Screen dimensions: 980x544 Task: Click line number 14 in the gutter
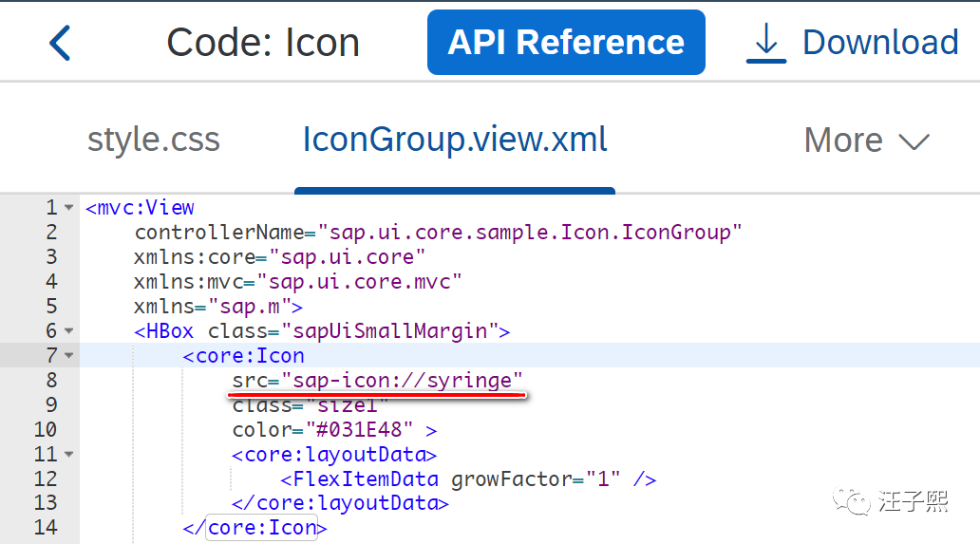point(46,529)
